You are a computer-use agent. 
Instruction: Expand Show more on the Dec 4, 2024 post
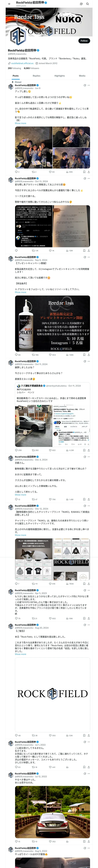tap(20, 495)
